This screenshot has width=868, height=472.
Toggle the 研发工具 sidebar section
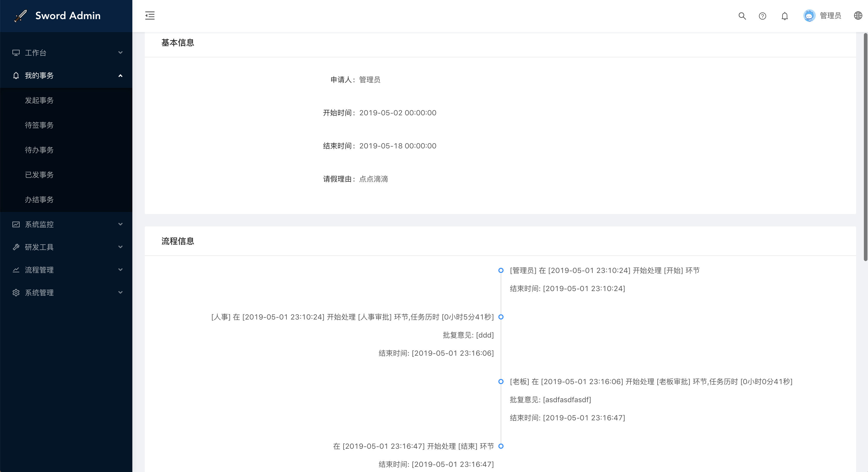(x=66, y=246)
